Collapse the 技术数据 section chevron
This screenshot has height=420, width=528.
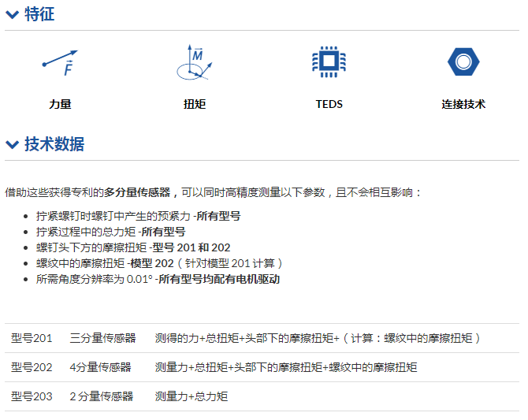[12, 144]
